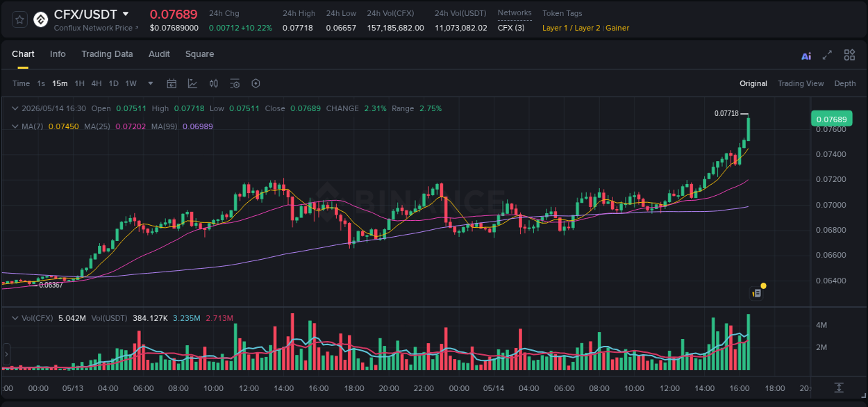Open the candlestick chart style icon
Screen dimensions: 868x407
pyautogui.click(x=214, y=83)
